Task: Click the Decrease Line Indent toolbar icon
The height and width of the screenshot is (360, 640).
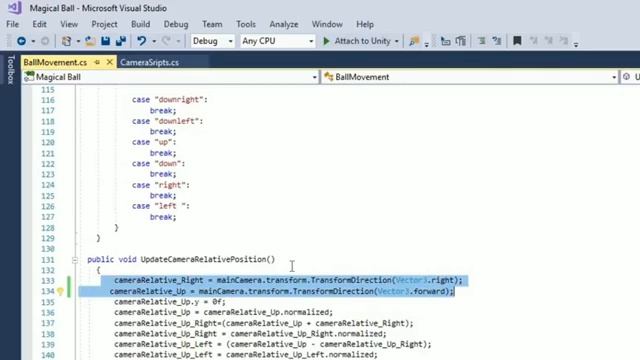Action: (x=445, y=41)
